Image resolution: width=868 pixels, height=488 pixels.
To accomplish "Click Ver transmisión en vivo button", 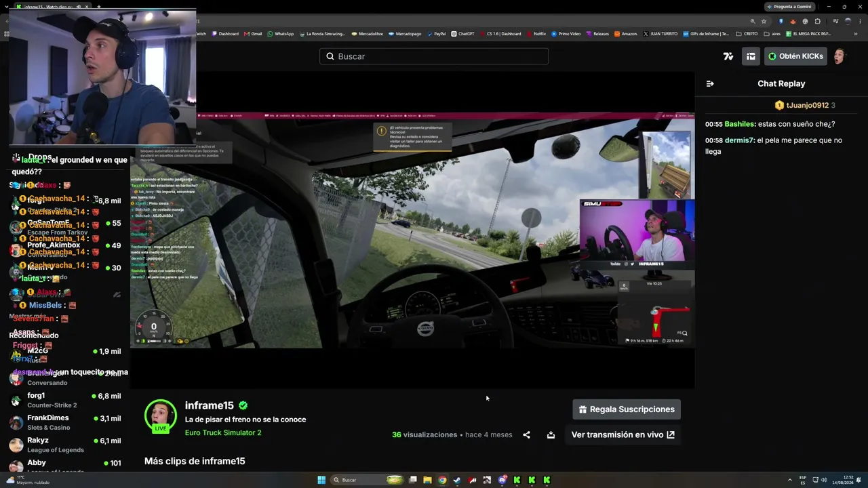I will click(623, 435).
